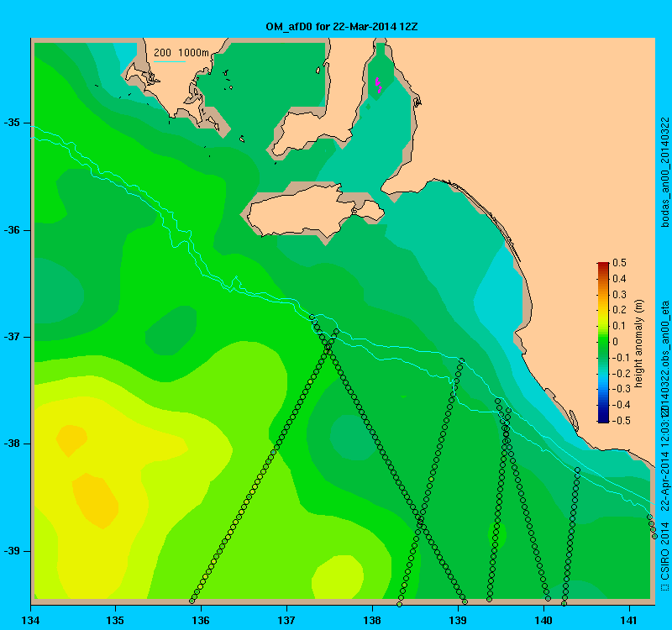
Task: Click the longitude axis label '134'
Action: 30,620
